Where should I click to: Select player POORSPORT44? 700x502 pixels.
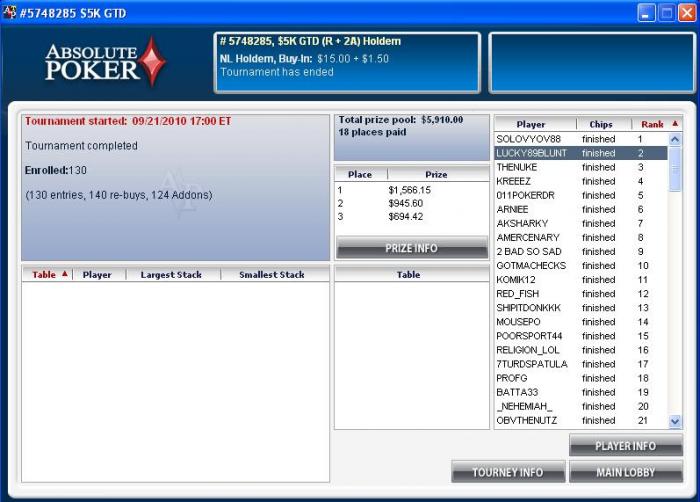pos(581,336)
